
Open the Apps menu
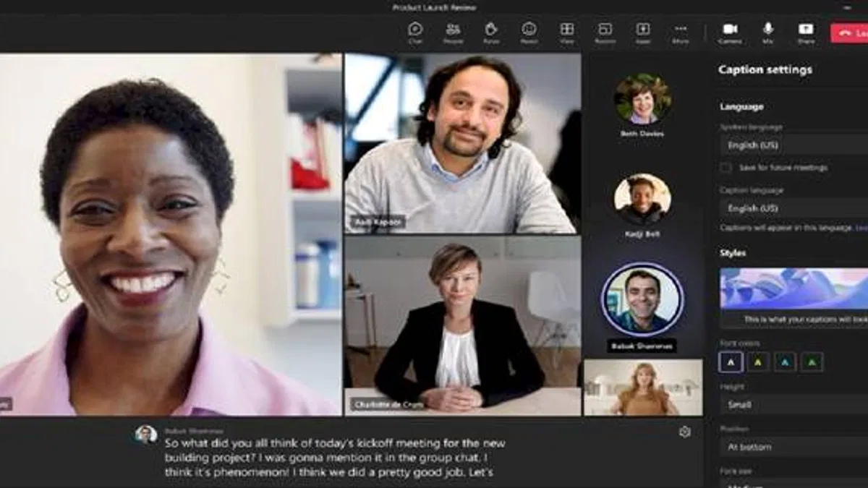pos(643,33)
